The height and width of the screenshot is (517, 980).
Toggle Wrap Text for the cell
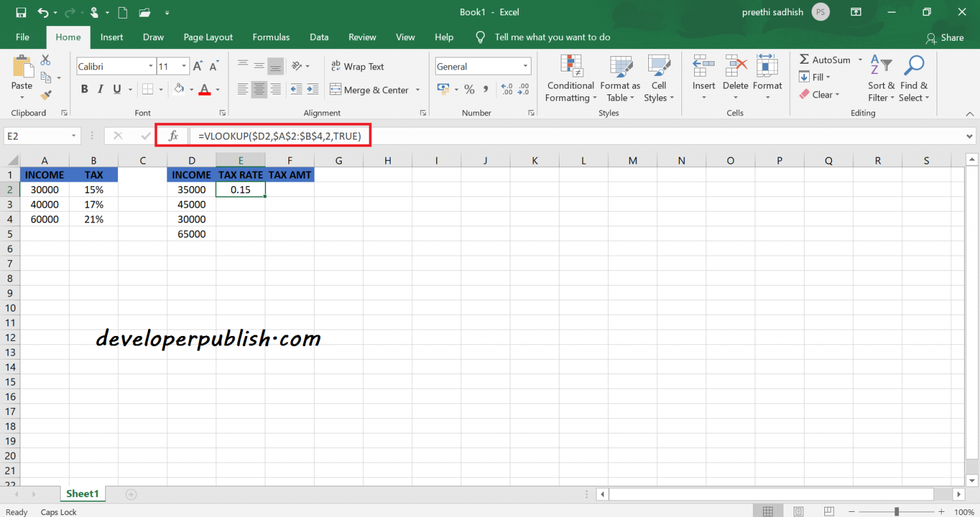point(357,66)
